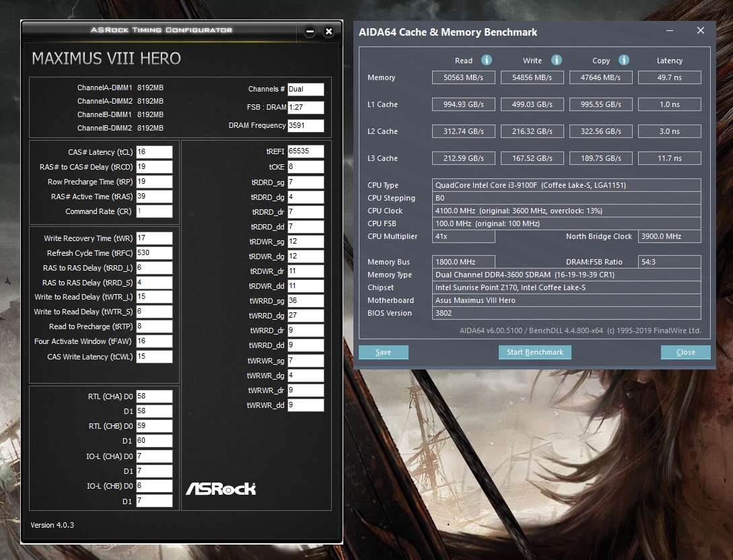Click the Version 4.0.3 text

tap(53, 525)
